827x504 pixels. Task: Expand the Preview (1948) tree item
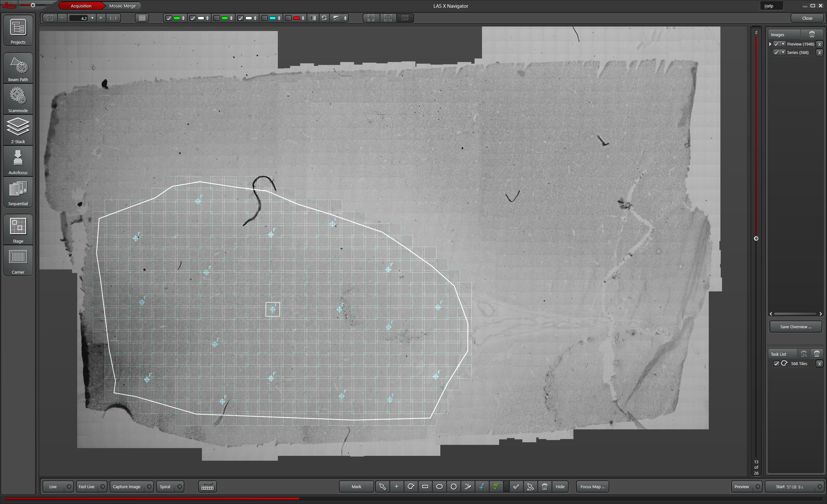[x=770, y=44]
